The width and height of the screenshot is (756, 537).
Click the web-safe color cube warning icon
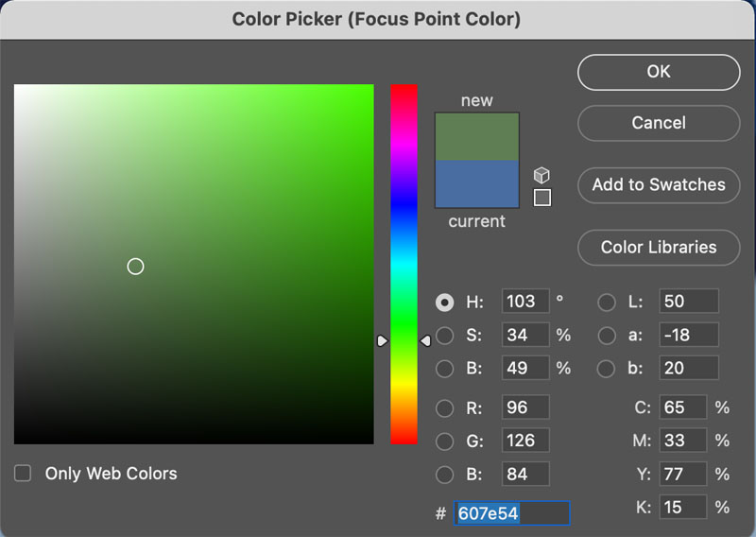pyautogui.click(x=541, y=176)
